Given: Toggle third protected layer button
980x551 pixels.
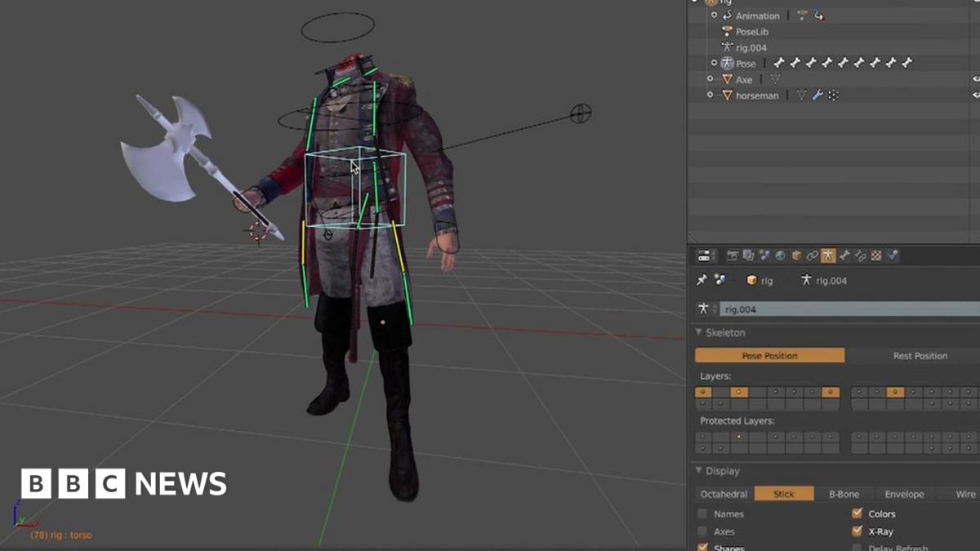Looking at the screenshot, I should click(x=739, y=437).
